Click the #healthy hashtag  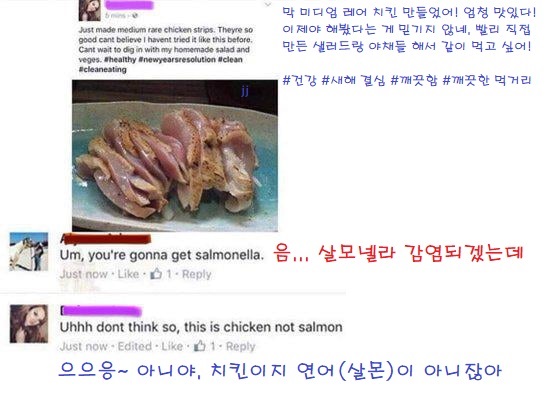120,60
